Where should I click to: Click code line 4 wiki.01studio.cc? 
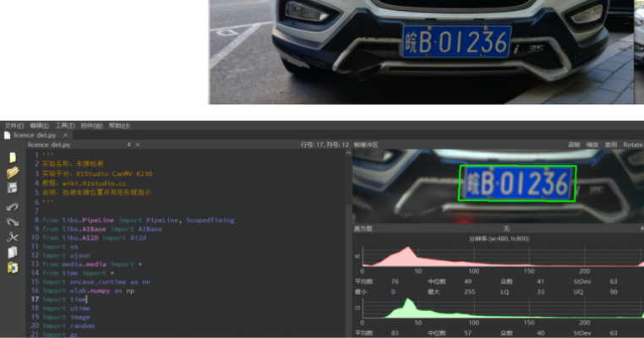coord(85,183)
